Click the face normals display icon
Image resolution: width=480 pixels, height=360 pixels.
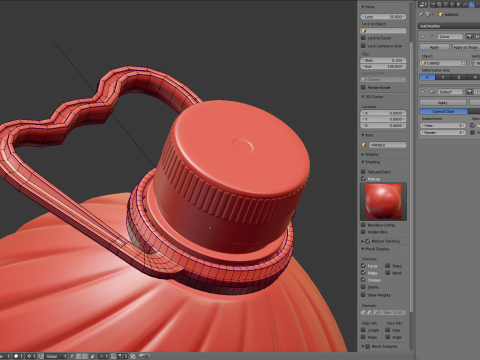[375, 312]
